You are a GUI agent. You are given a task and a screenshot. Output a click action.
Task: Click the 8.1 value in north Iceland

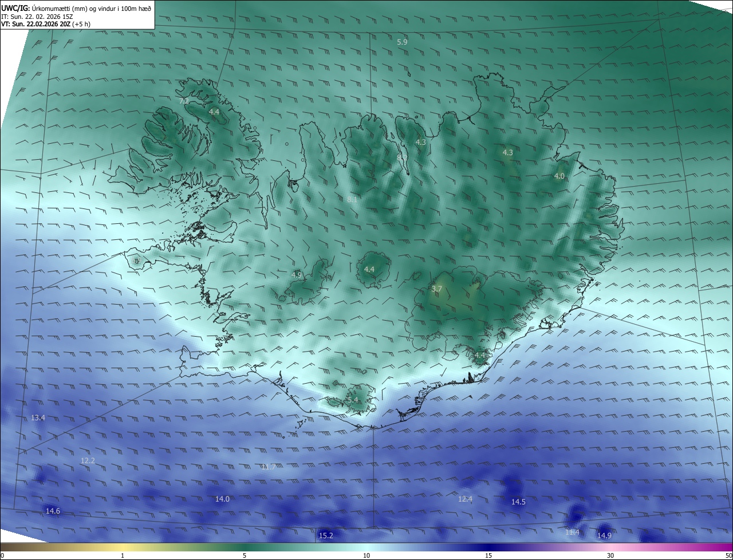tap(352, 199)
